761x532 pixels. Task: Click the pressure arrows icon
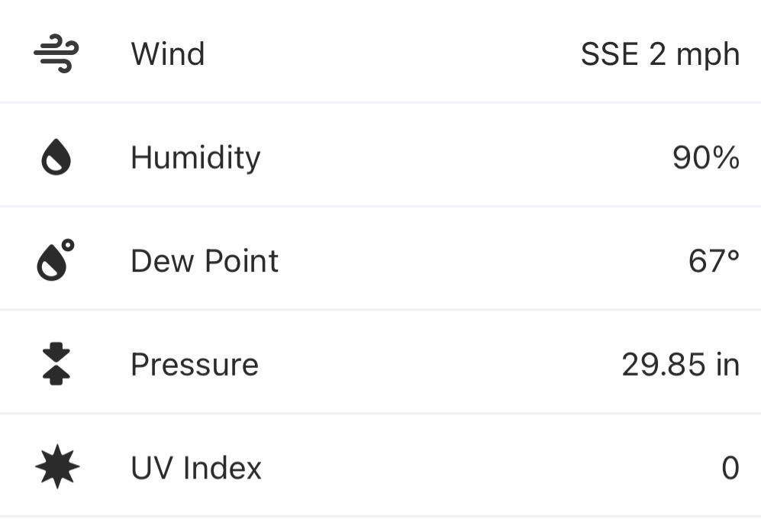pos(56,364)
